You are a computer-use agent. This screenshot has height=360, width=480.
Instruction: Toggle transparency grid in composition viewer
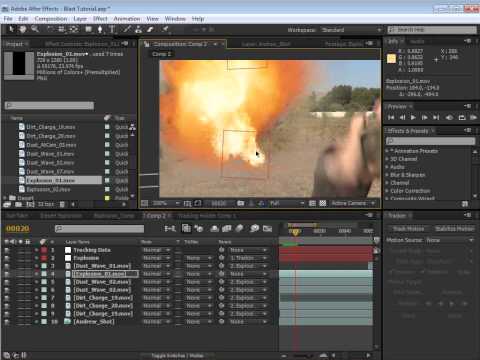[323, 203]
